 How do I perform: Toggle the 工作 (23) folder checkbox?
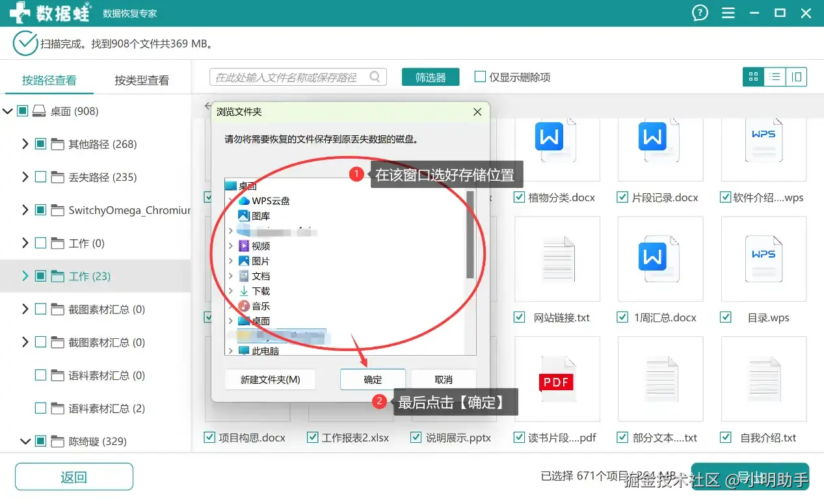point(40,276)
